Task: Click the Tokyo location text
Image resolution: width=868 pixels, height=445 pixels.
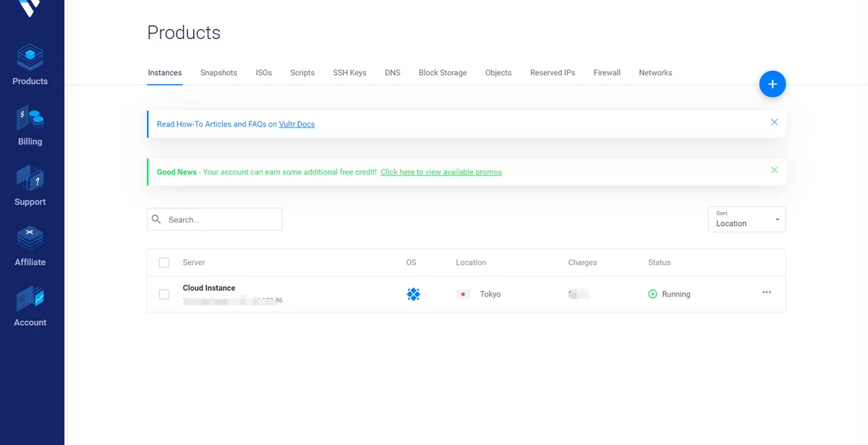Action: 490,294
